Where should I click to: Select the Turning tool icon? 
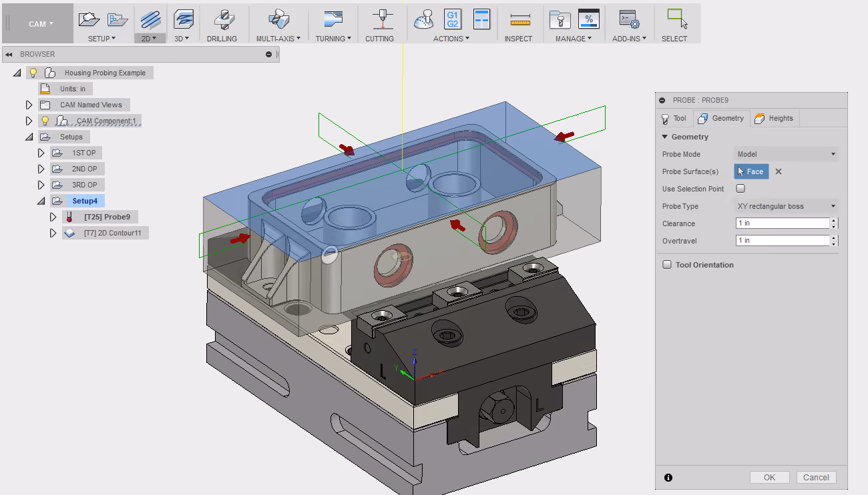(335, 19)
